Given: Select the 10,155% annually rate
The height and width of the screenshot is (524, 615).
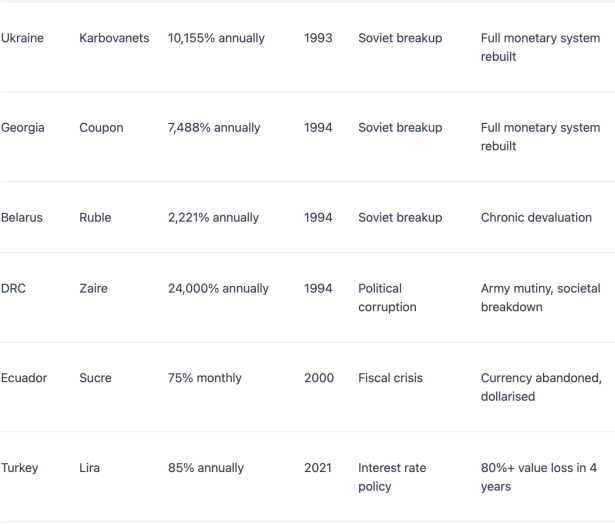Looking at the screenshot, I should click(x=216, y=38).
